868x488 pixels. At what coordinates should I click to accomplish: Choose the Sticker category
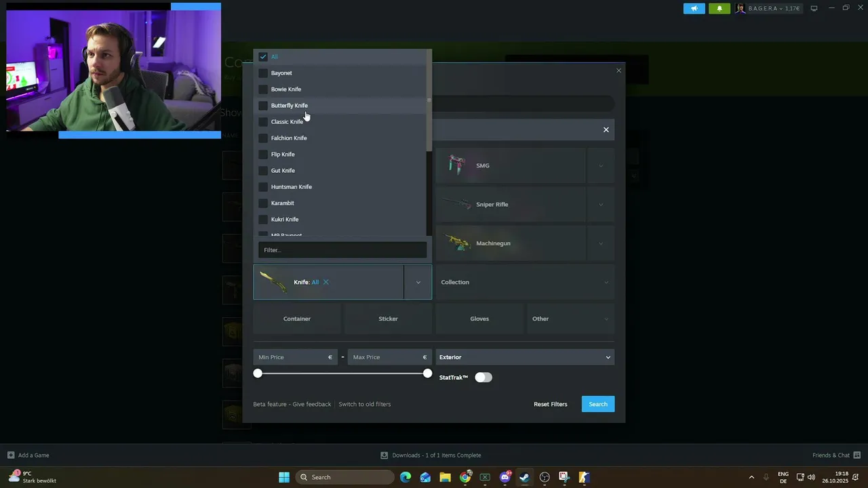(388, 319)
